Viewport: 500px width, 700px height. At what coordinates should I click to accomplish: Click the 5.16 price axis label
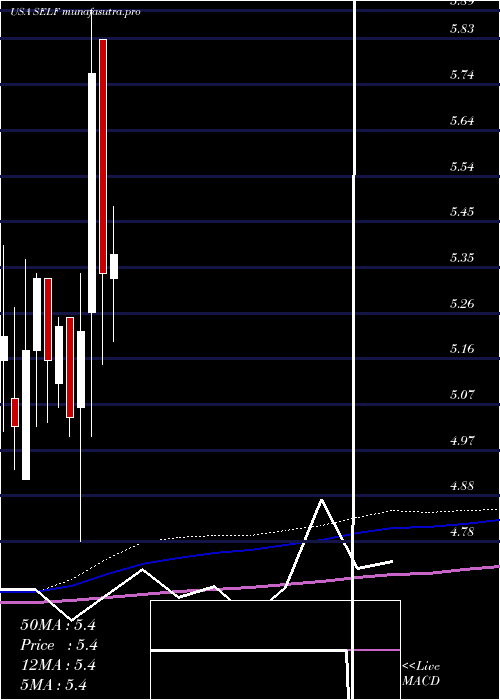(x=462, y=348)
